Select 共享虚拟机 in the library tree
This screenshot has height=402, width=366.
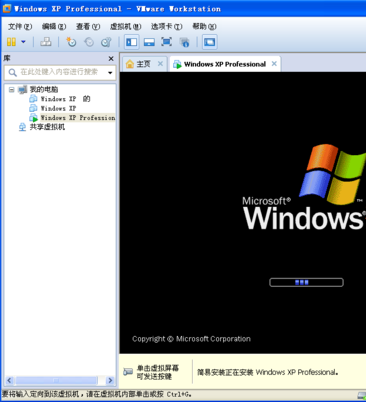(x=47, y=127)
